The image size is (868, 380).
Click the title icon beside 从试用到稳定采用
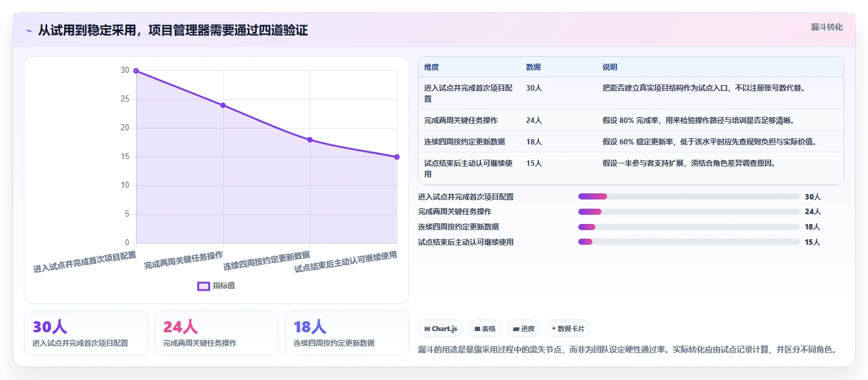coord(29,31)
